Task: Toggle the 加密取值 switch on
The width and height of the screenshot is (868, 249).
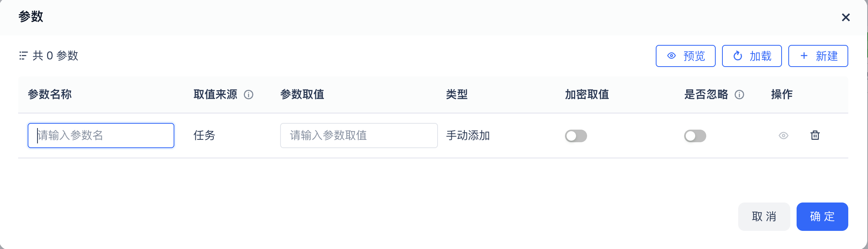Action: (576, 136)
